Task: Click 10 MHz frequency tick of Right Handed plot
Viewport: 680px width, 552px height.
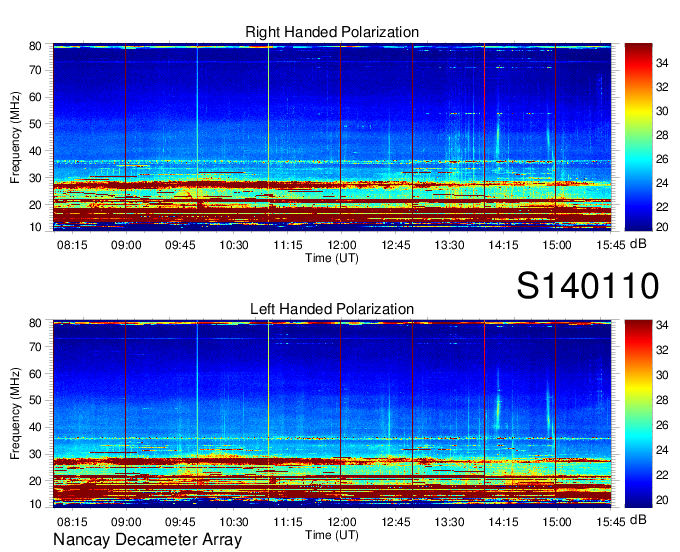Action: point(35,227)
